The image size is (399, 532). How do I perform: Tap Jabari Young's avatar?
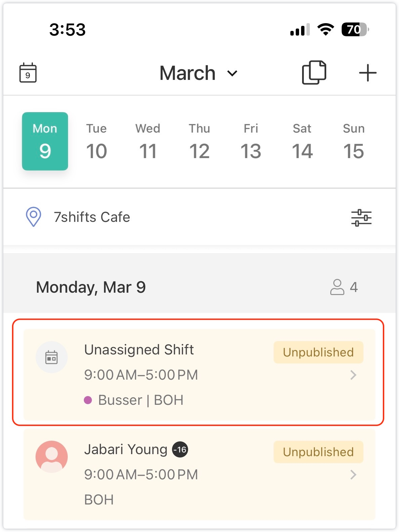52,456
